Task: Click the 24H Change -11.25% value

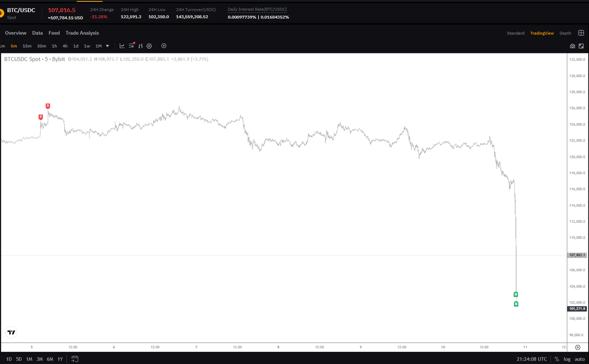Action: [100, 17]
